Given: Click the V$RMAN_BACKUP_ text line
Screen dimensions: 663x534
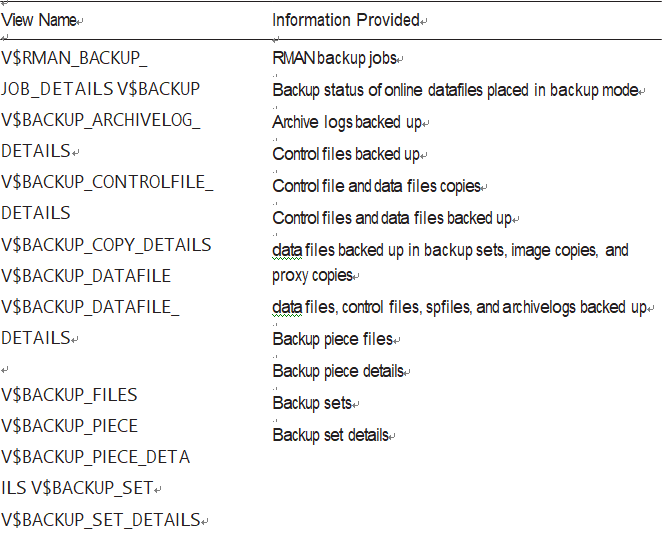Looking at the screenshot, I should [74, 58].
